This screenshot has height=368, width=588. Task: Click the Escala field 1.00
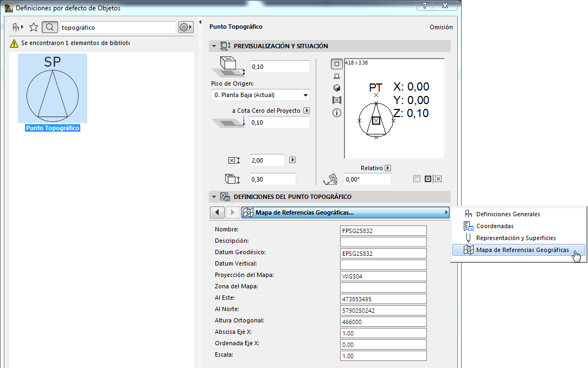point(384,356)
